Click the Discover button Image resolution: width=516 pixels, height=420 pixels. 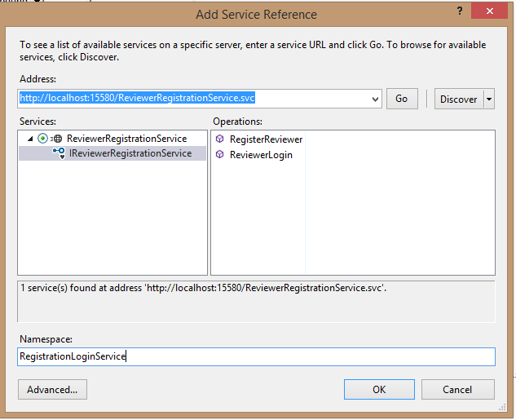click(x=459, y=99)
